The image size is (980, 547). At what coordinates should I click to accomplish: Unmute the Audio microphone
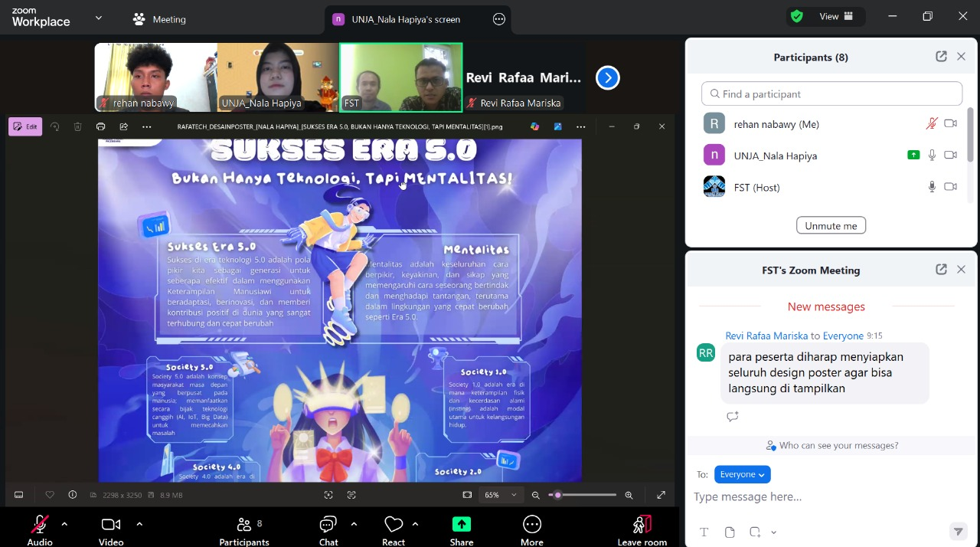pos(40,525)
